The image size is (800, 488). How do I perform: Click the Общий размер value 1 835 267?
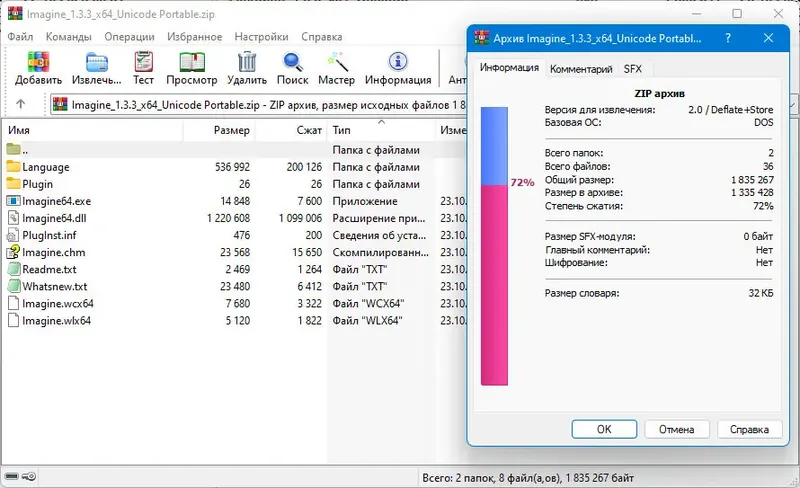(752, 180)
